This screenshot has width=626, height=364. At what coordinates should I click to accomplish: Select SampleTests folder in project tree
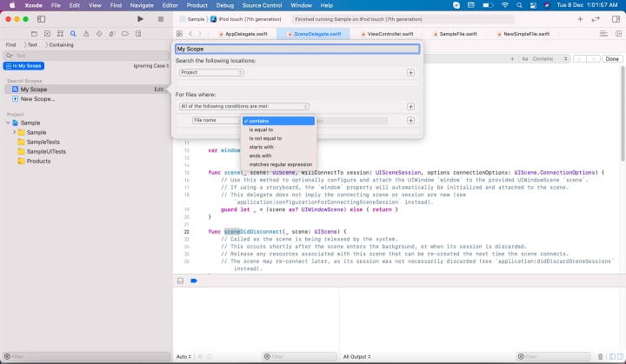tap(43, 142)
